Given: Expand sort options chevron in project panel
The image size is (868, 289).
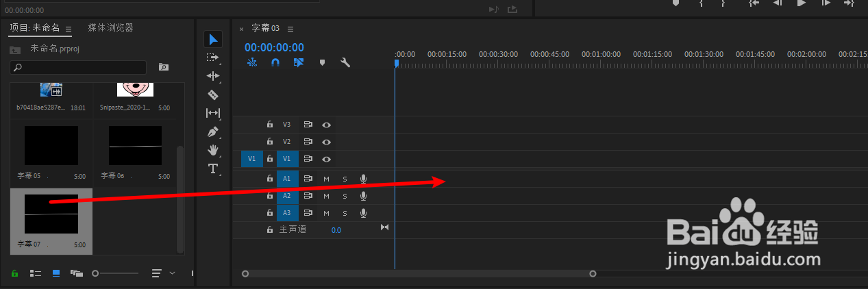Looking at the screenshot, I should 172,273.
